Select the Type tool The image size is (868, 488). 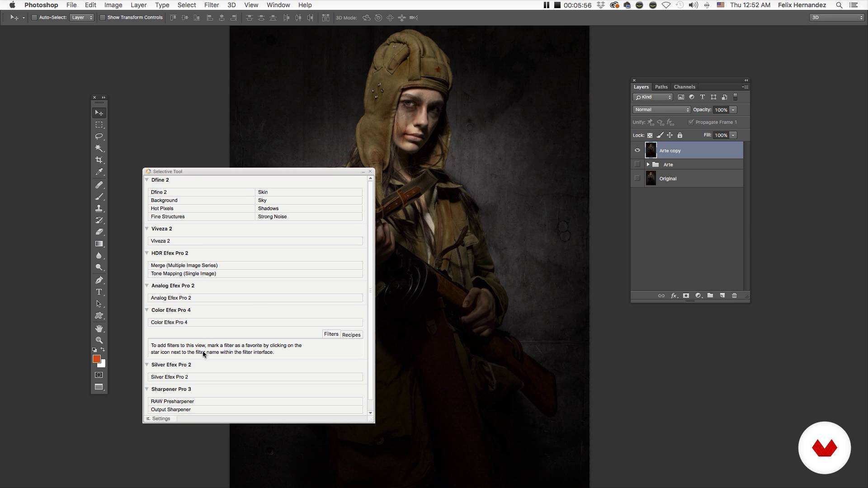99,292
